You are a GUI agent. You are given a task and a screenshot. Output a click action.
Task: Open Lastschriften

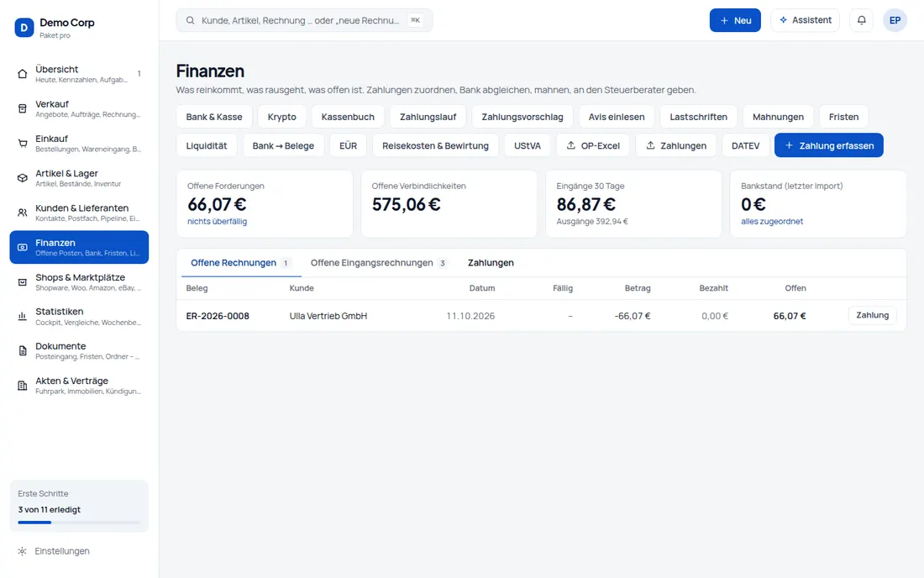[698, 117]
